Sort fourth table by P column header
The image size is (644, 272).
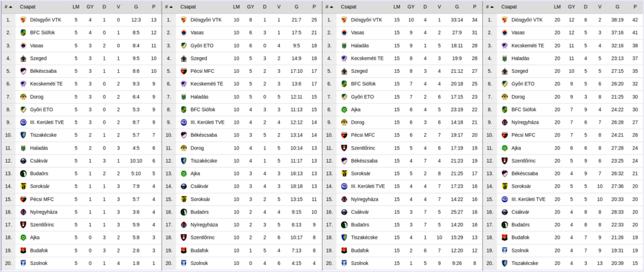(x=635, y=7)
